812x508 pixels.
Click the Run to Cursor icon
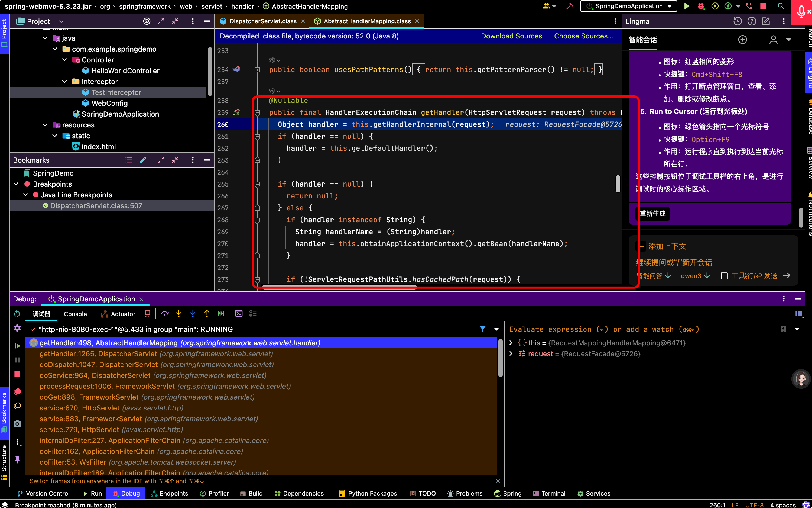pyautogui.click(x=221, y=313)
